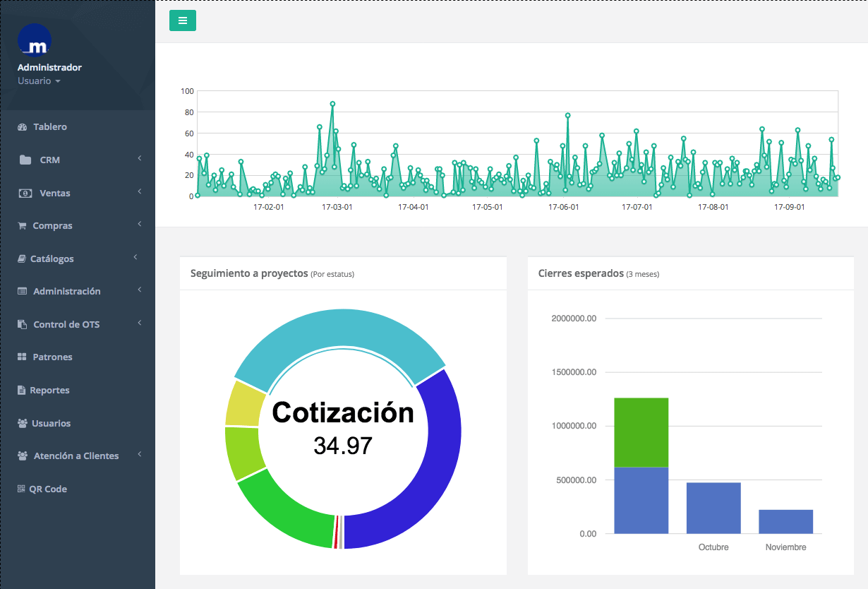This screenshot has width=868, height=589.
Task: Click the round profile logo avatar
Action: 35,40
